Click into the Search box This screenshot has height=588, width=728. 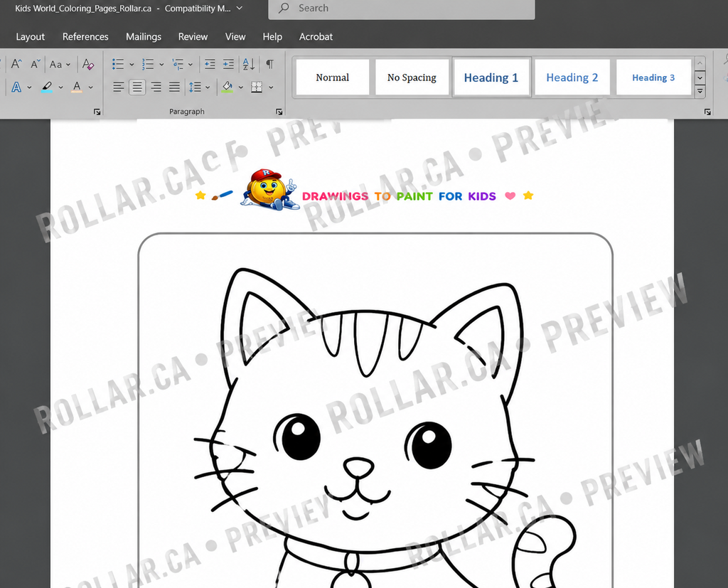pos(402,9)
